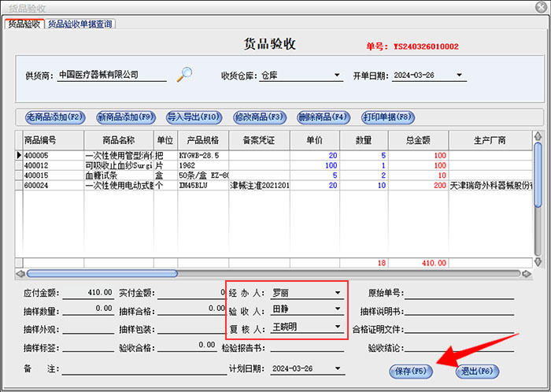Switch to the 货品验收单据查询 tab
The width and height of the screenshot is (551, 392).
(x=81, y=24)
